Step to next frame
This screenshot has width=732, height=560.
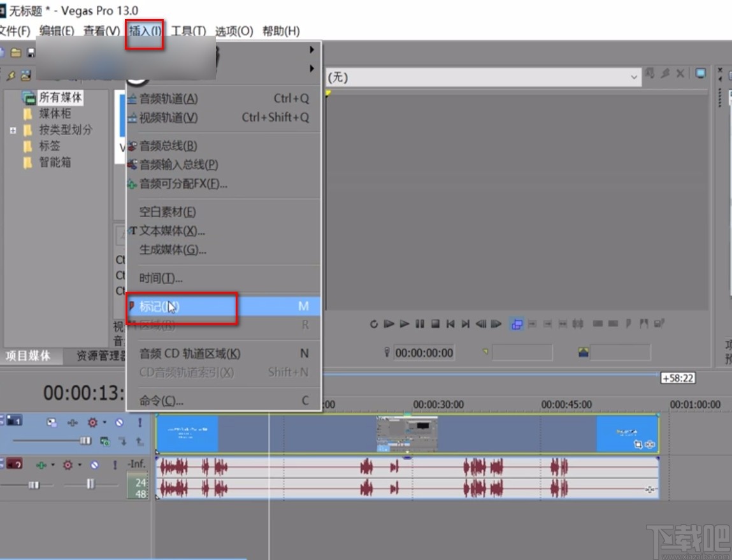pyautogui.click(x=496, y=324)
